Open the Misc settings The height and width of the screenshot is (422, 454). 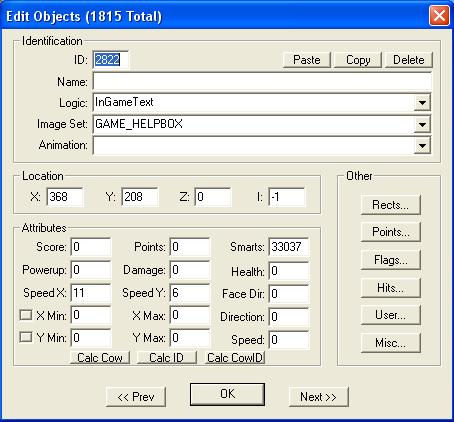pyautogui.click(x=391, y=343)
